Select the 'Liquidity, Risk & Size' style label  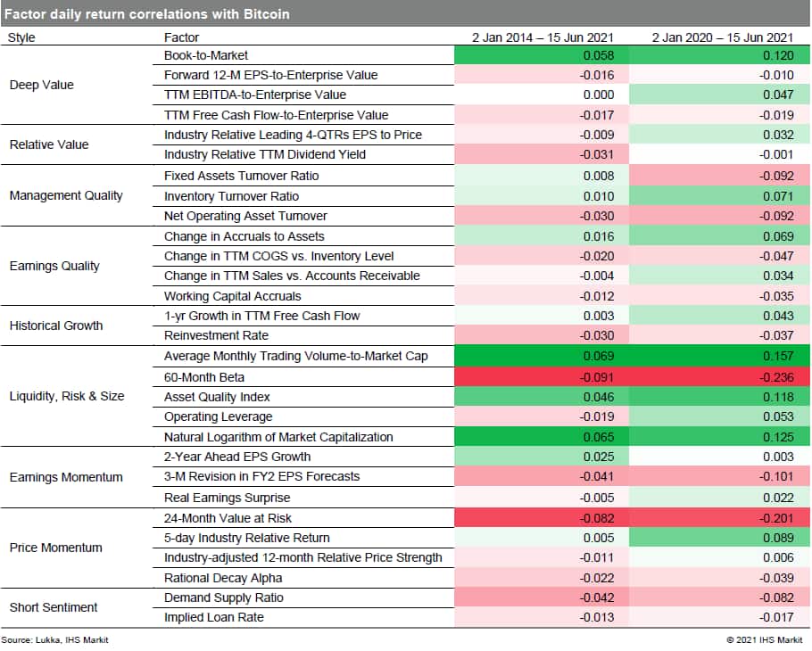point(67,396)
